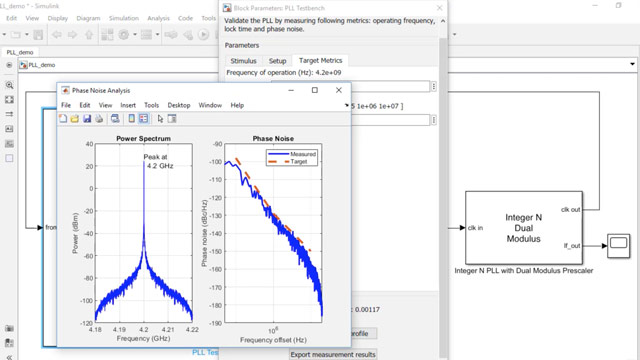
Task: Toggle the Insert Colorbar icon
Action: point(131,119)
